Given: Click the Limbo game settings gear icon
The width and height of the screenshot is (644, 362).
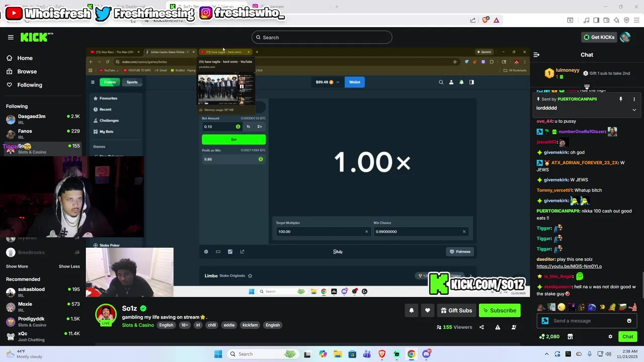Looking at the screenshot, I should click(206, 251).
